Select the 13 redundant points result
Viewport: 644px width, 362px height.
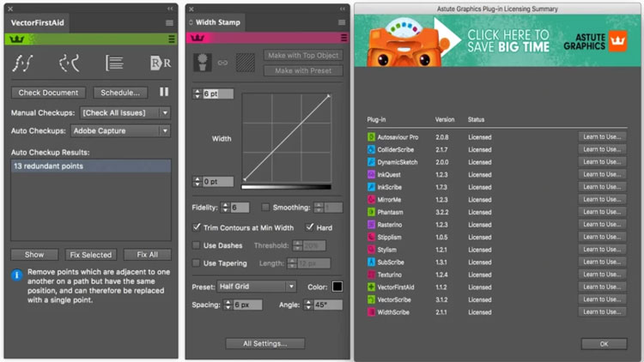91,166
